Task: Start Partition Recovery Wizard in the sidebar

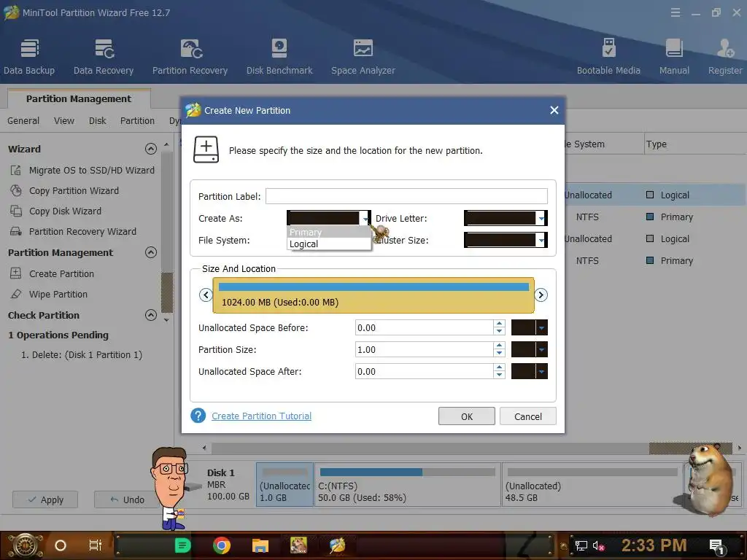Action: [73, 231]
